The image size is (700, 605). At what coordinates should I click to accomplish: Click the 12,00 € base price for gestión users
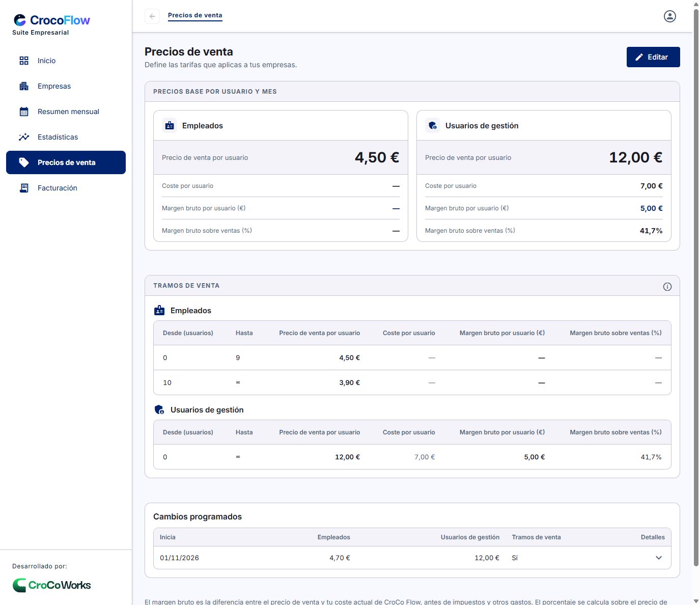[x=636, y=157]
